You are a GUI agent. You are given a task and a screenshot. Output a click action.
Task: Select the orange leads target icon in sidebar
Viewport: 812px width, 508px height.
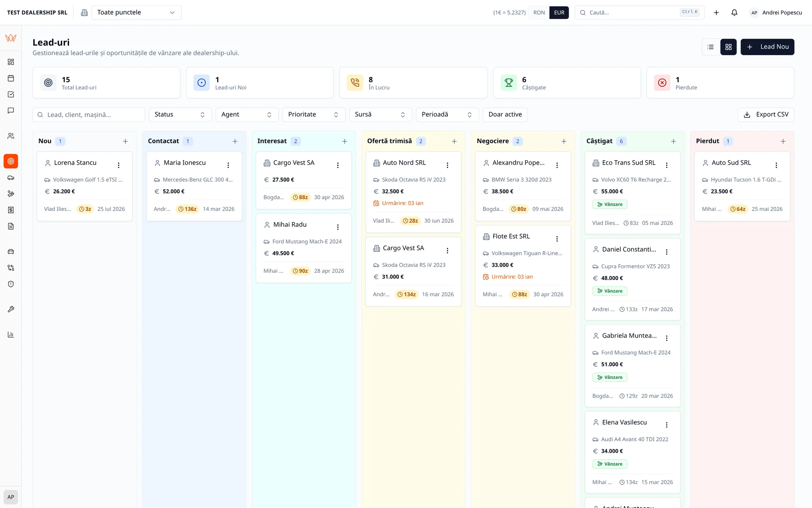coord(11,161)
